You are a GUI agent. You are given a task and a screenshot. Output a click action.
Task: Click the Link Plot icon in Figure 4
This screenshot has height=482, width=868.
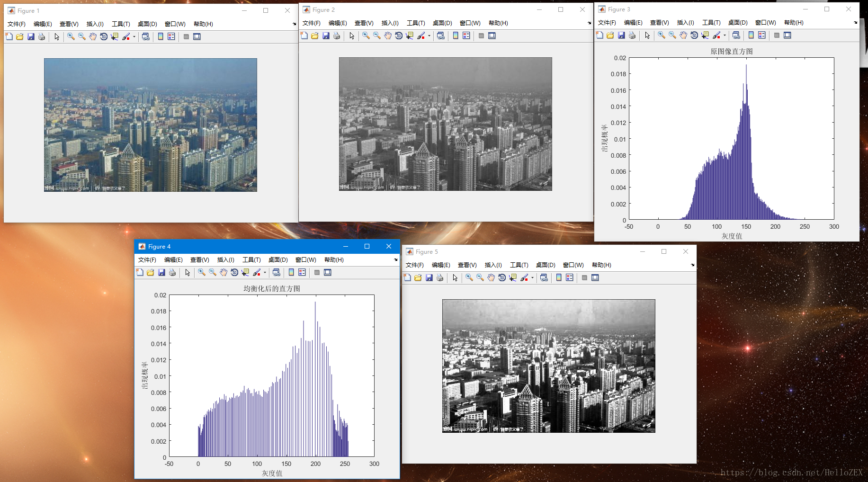tap(277, 272)
